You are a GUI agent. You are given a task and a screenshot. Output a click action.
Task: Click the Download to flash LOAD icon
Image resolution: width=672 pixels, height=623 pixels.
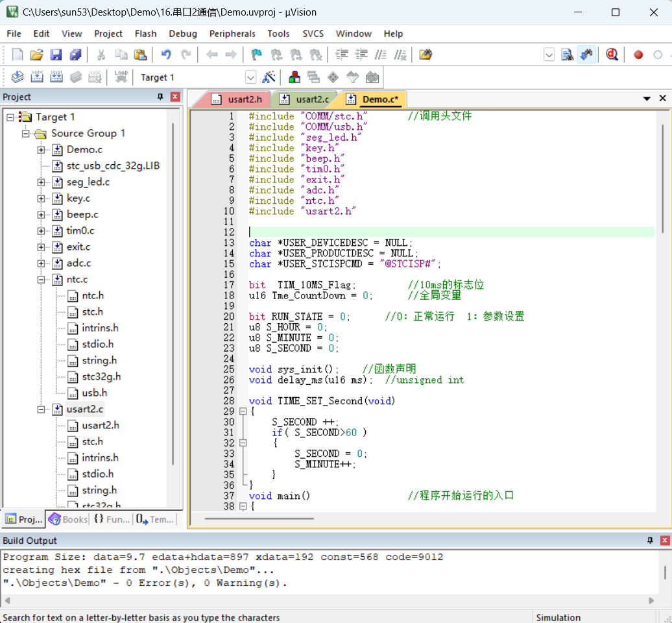click(x=121, y=77)
